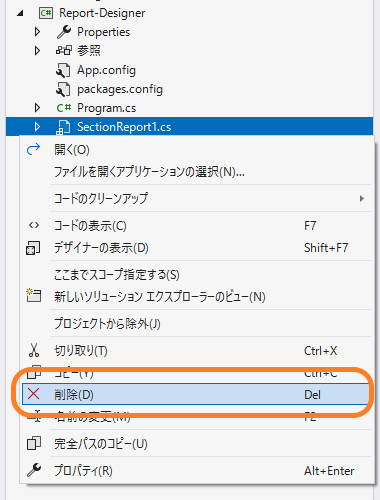Choose プロジェクトから除外(J)
This screenshot has height=500, width=380.
tap(197, 323)
